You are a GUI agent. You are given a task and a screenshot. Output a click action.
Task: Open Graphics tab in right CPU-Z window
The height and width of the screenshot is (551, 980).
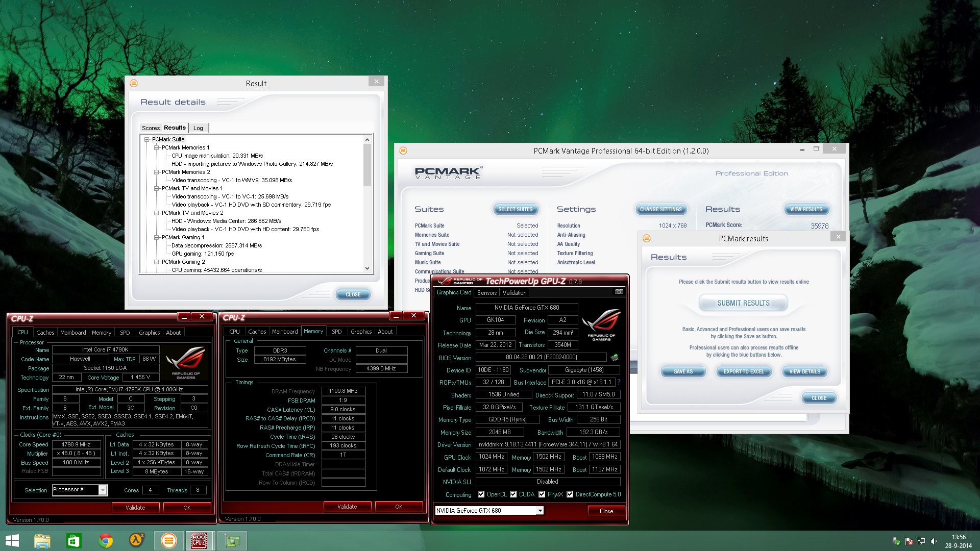[361, 332]
